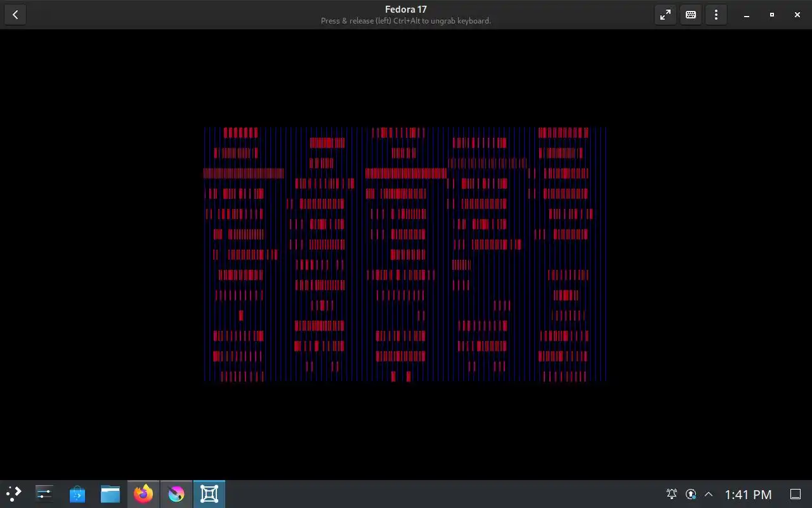
Task: Open the updates indicator in the system tray
Action: tap(691, 494)
